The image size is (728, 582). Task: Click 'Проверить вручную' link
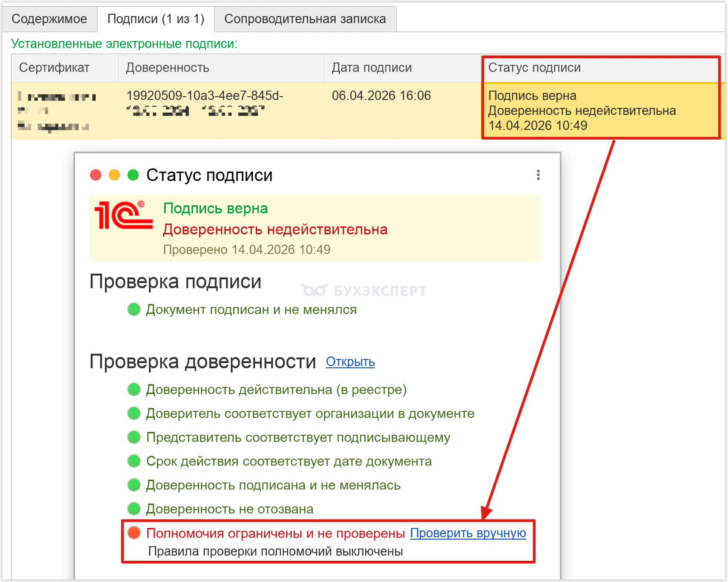tap(468, 533)
